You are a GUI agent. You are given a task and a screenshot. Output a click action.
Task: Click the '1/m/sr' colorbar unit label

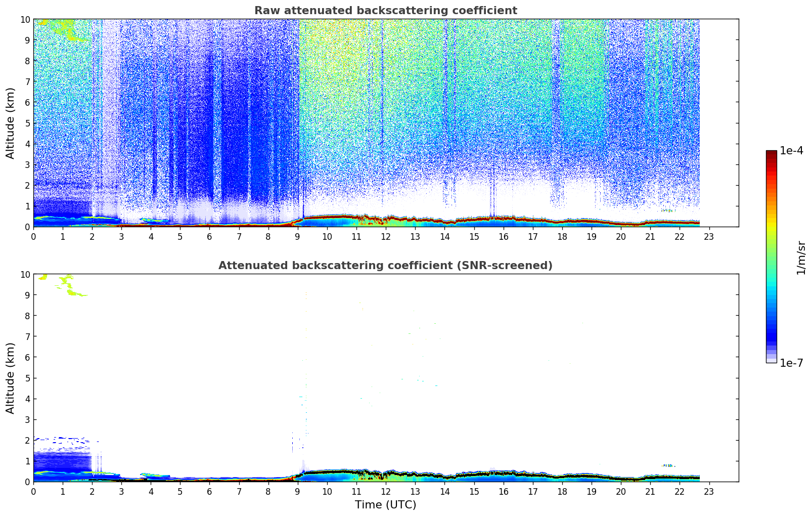(800, 257)
